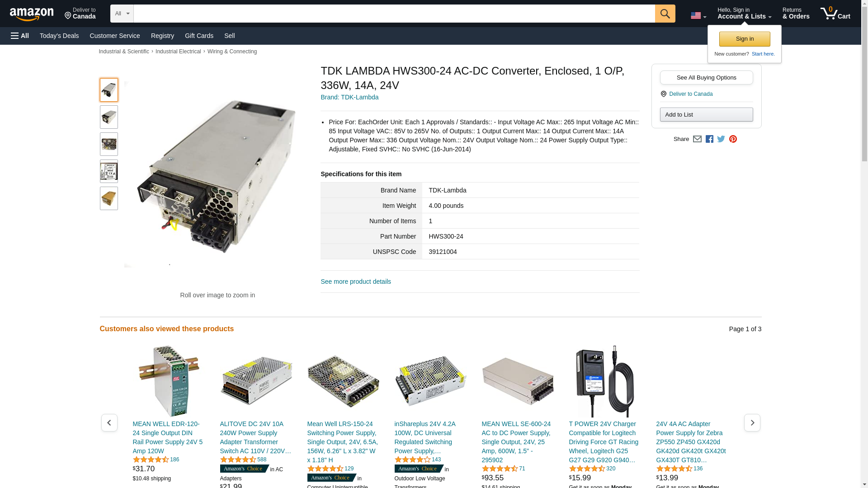Open the shopping cart icon

click(x=835, y=14)
